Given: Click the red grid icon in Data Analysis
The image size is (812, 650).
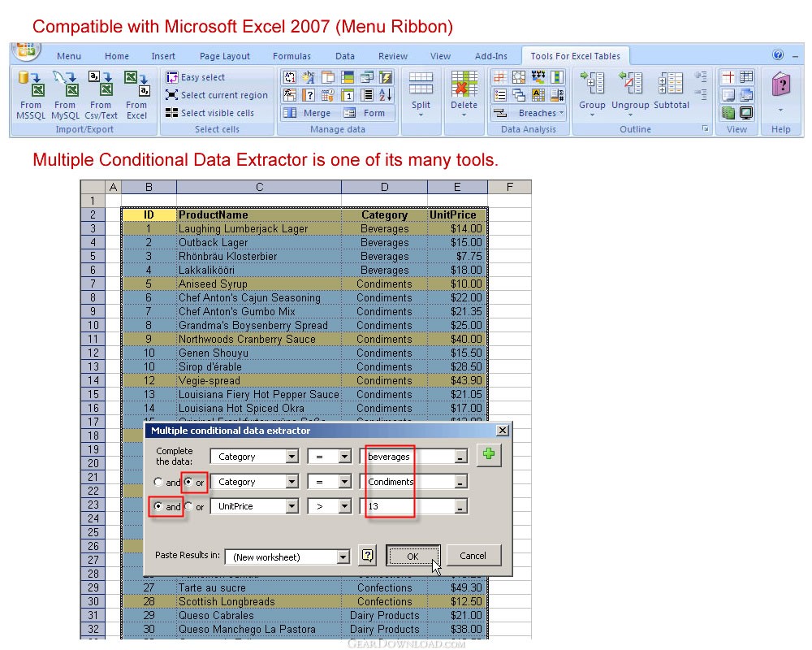Looking at the screenshot, I should tap(499, 77).
